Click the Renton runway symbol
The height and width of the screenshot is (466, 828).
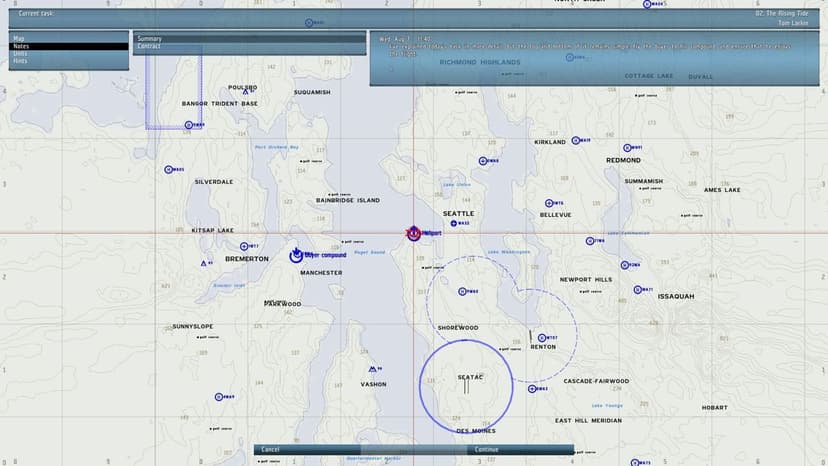coord(531,336)
